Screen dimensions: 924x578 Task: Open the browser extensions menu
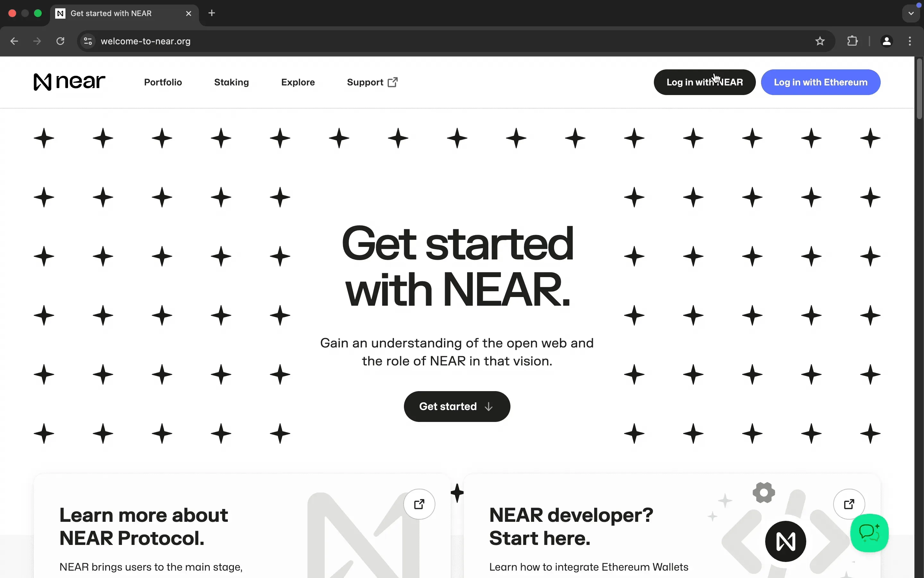click(x=852, y=41)
